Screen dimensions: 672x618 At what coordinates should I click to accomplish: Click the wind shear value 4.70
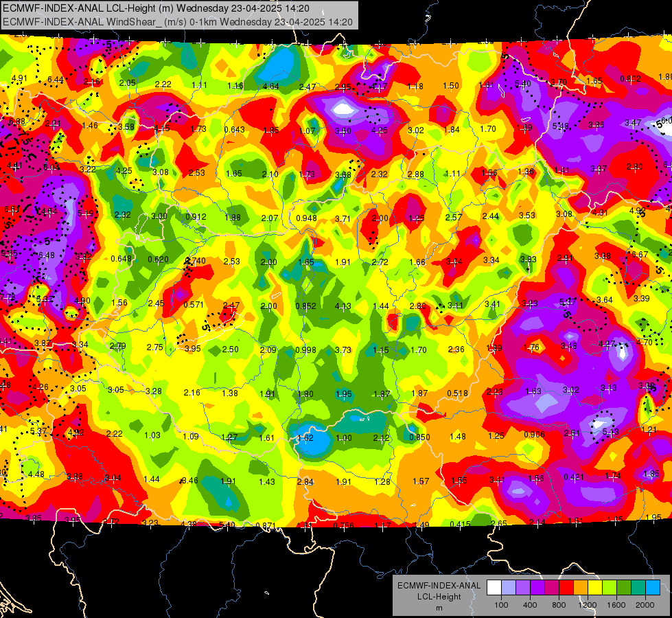(x=644, y=342)
